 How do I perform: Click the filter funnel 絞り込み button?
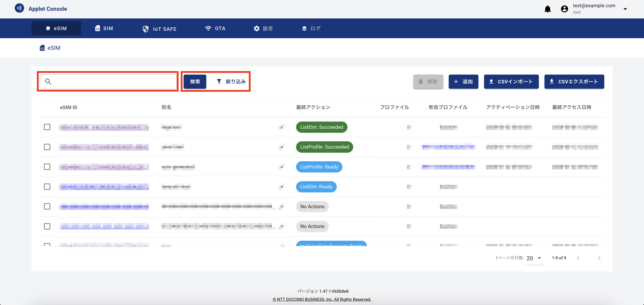[231, 81]
